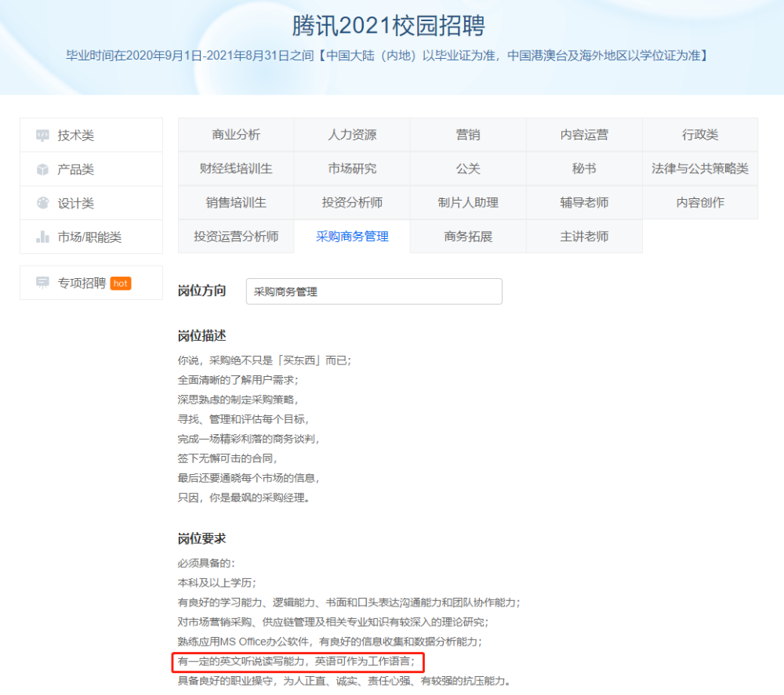Click the 职业操守 requirement line
784x695 pixels.
tap(344, 681)
